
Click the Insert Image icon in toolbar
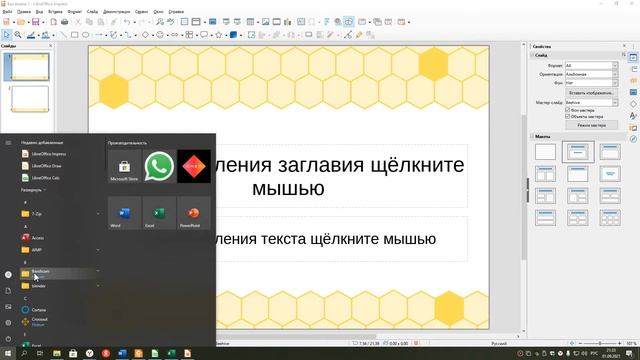pos(266,22)
